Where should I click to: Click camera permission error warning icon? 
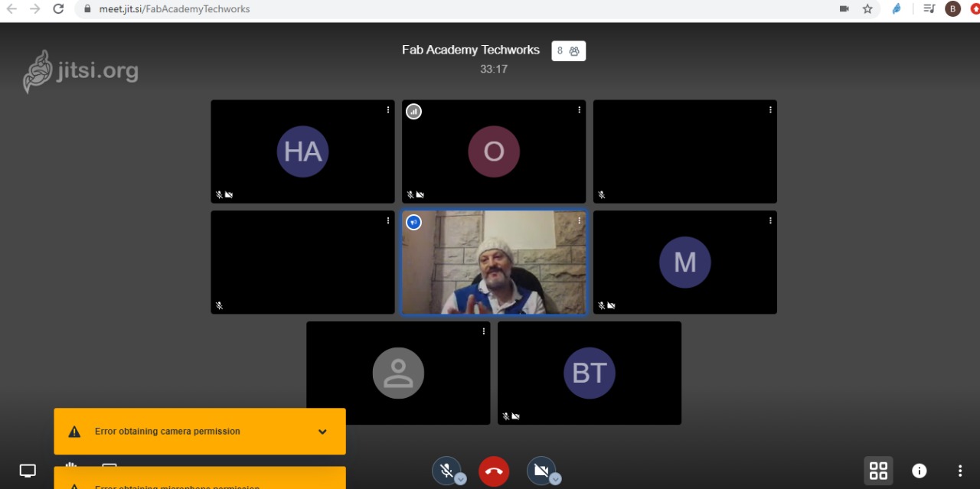(x=74, y=432)
